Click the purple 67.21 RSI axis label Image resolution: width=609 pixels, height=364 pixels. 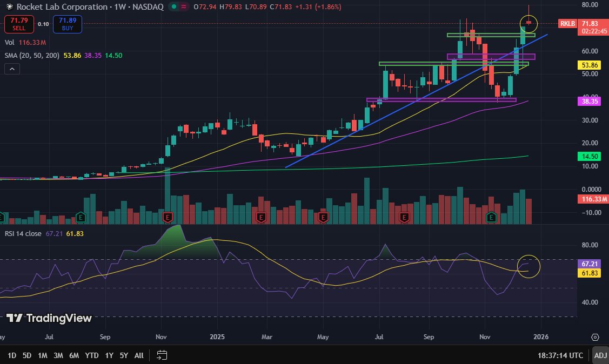[x=589, y=264]
